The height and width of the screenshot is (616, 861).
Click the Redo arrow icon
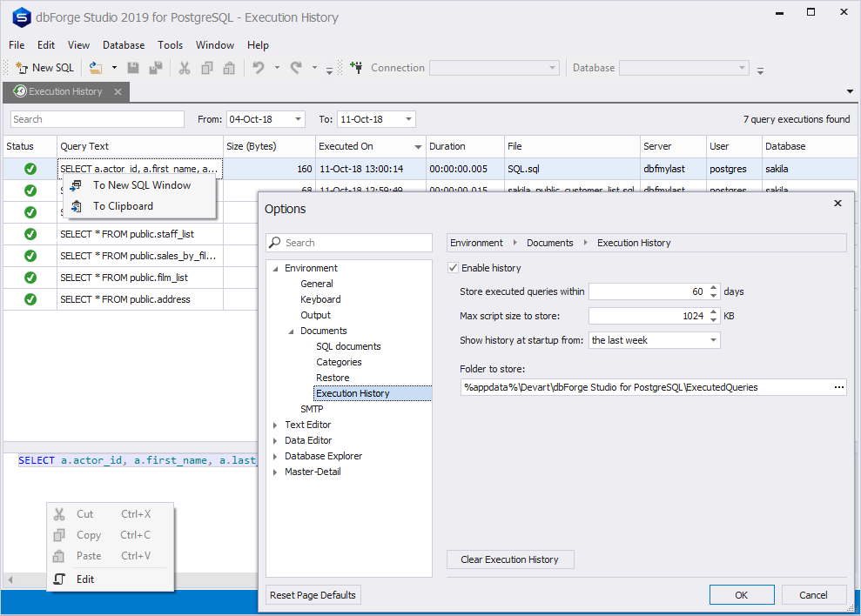click(297, 68)
